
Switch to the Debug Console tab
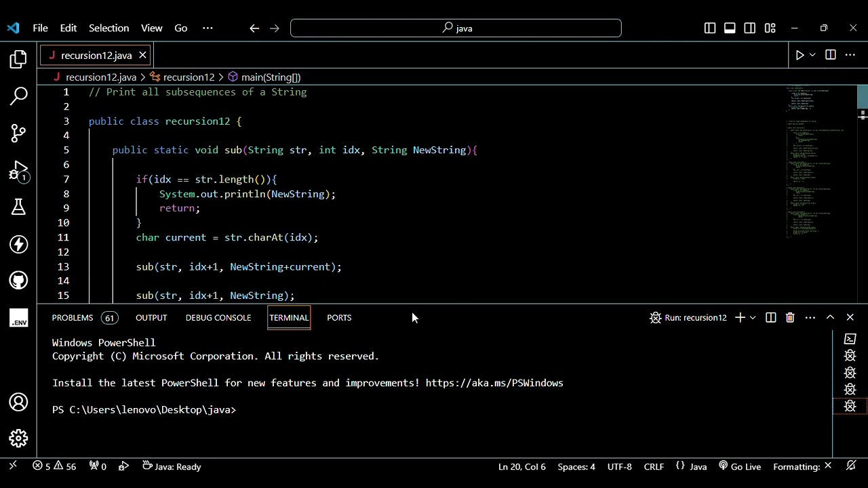click(218, 317)
